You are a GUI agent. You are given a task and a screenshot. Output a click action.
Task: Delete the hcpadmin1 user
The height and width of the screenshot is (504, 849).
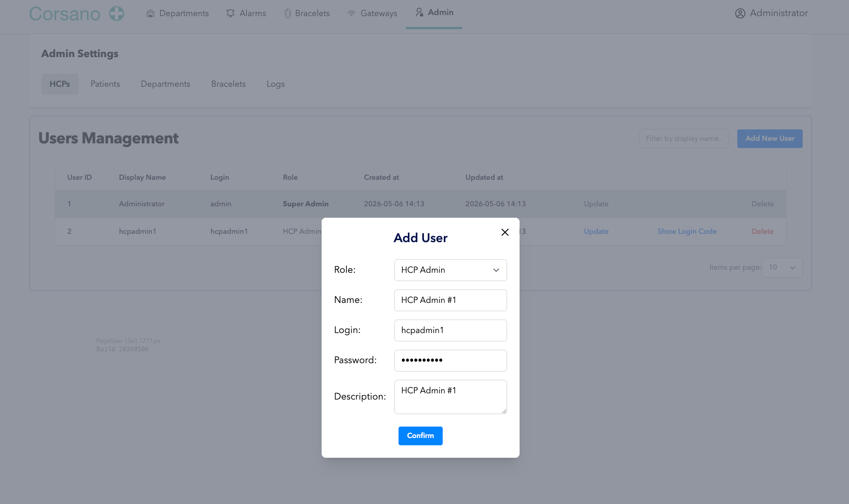[x=762, y=232]
